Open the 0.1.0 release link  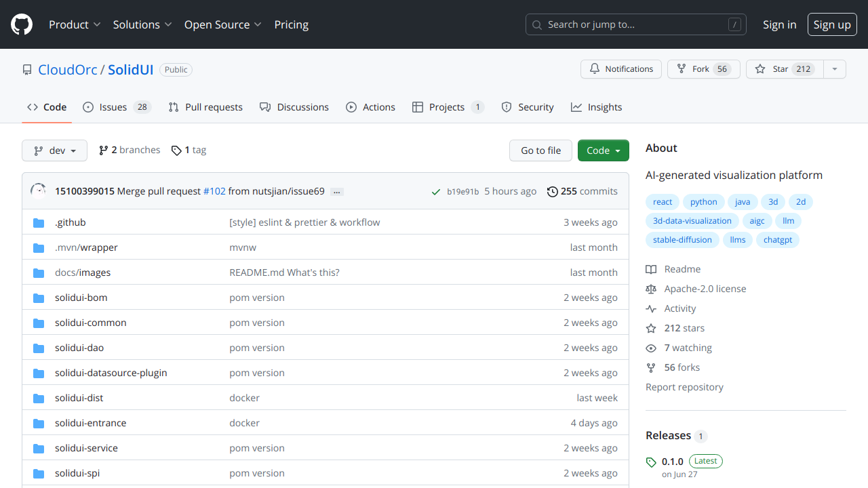[673, 462]
